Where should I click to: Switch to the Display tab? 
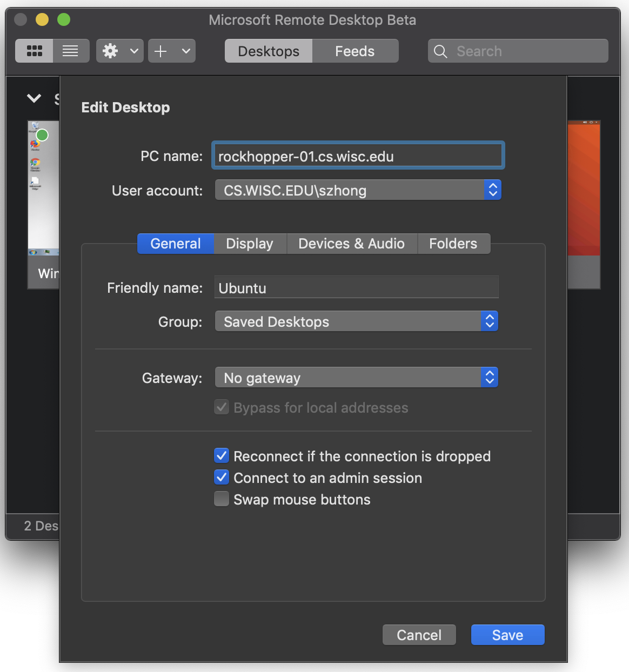pyautogui.click(x=250, y=244)
